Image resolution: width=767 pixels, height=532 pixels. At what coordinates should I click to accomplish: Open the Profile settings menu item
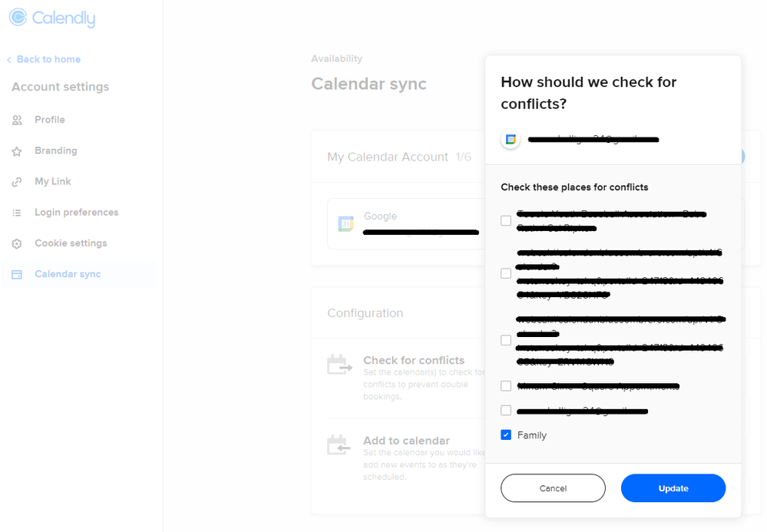click(50, 120)
